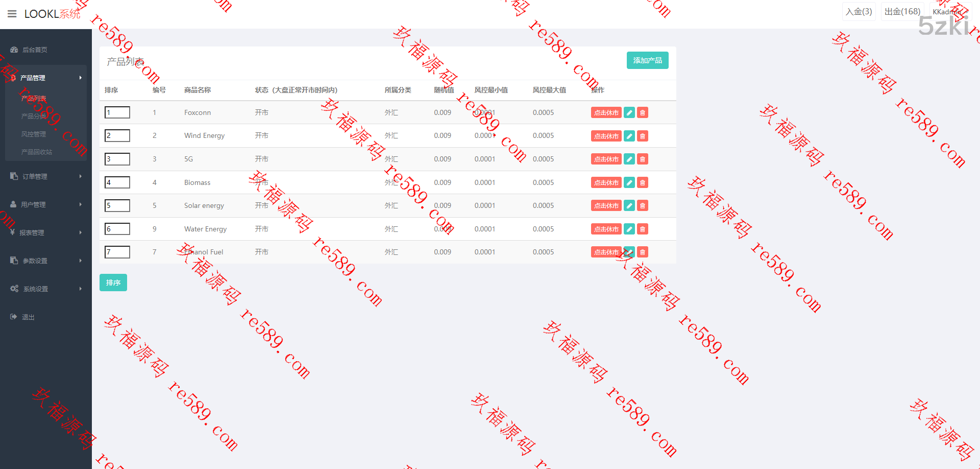
Task: Expand 订单管理 sidebar menu
Action: pyautogui.click(x=46, y=176)
